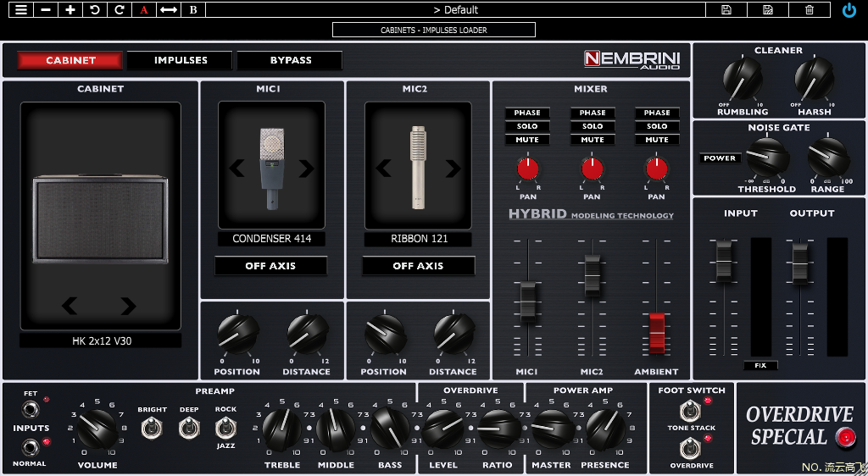The height and width of the screenshot is (476, 868).
Task: Toggle PHASE on the AMBIENT channel
Action: 657,113
